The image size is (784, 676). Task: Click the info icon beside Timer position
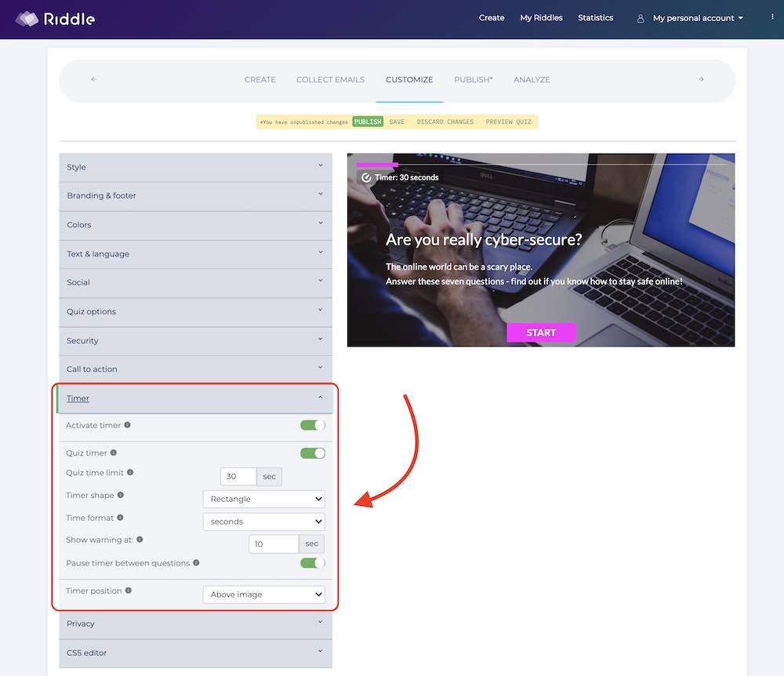coord(129,591)
